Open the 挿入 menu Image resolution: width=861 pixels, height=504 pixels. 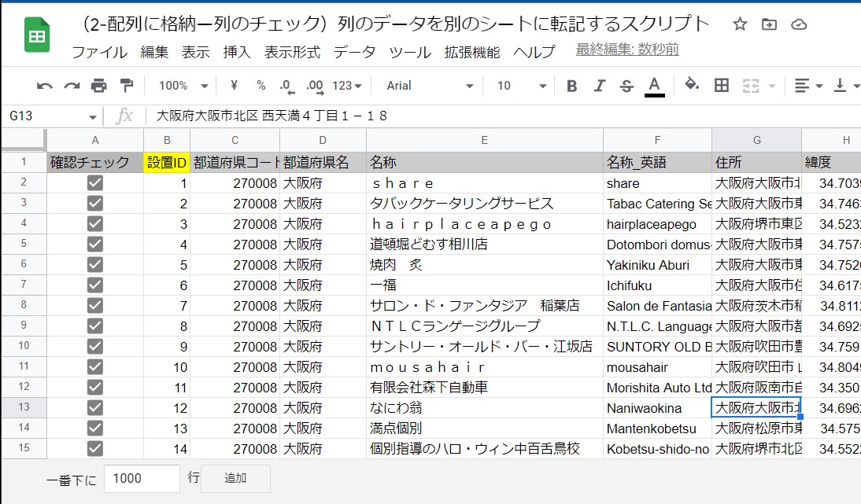[x=237, y=52]
